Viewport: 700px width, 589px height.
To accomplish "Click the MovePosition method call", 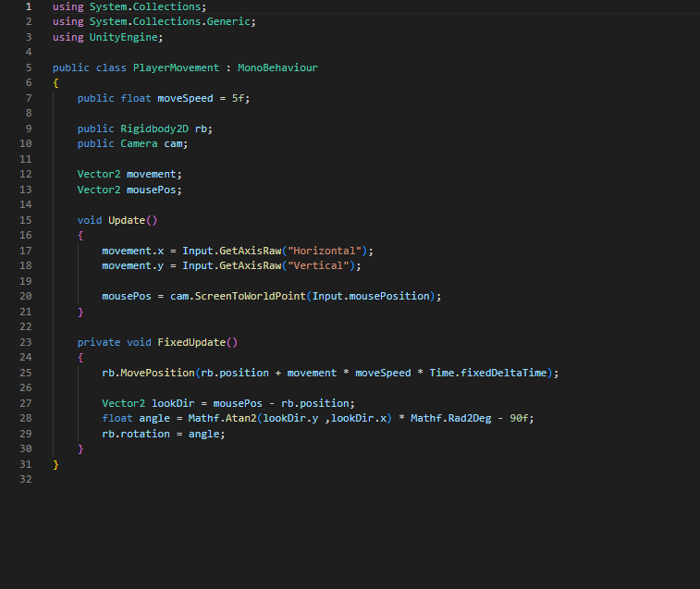I will tap(157, 373).
